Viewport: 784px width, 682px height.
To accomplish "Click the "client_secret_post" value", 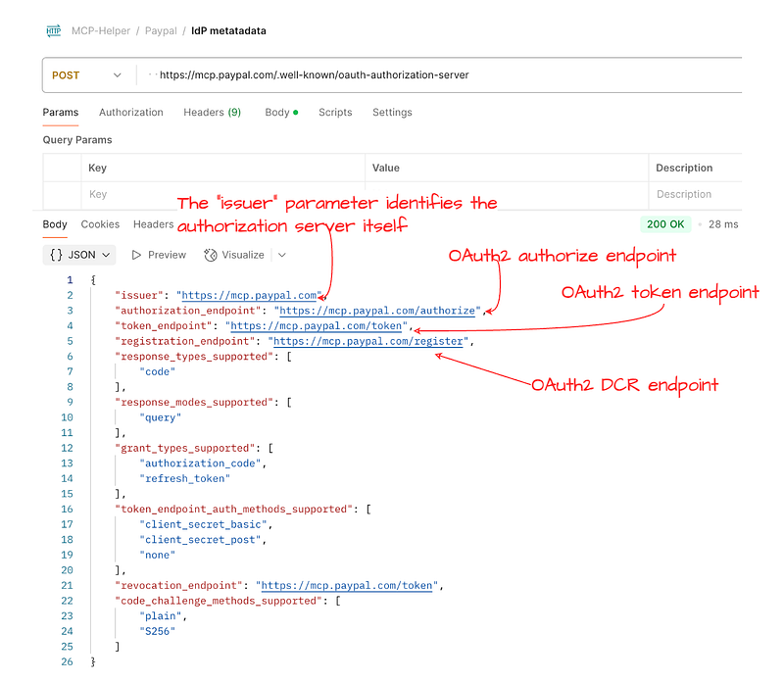I will 200,540.
